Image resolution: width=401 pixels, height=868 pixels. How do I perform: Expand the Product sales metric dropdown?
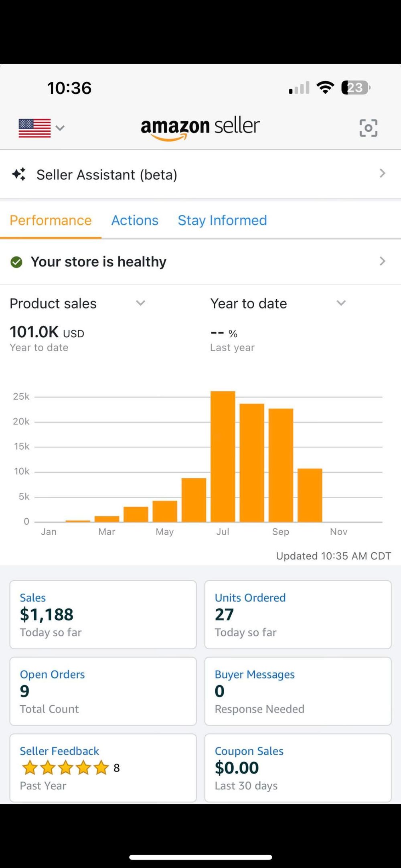140,303
